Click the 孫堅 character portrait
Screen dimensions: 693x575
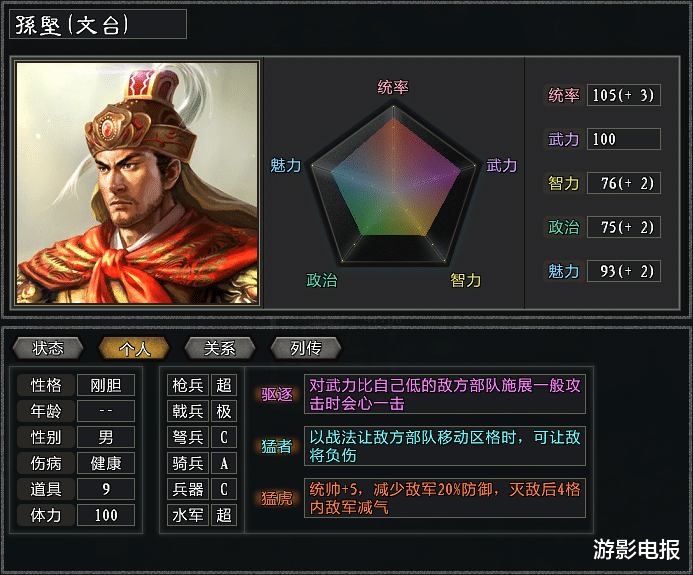(138, 182)
